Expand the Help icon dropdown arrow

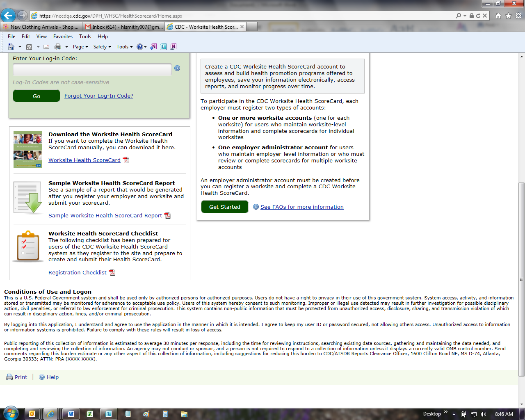(x=145, y=47)
